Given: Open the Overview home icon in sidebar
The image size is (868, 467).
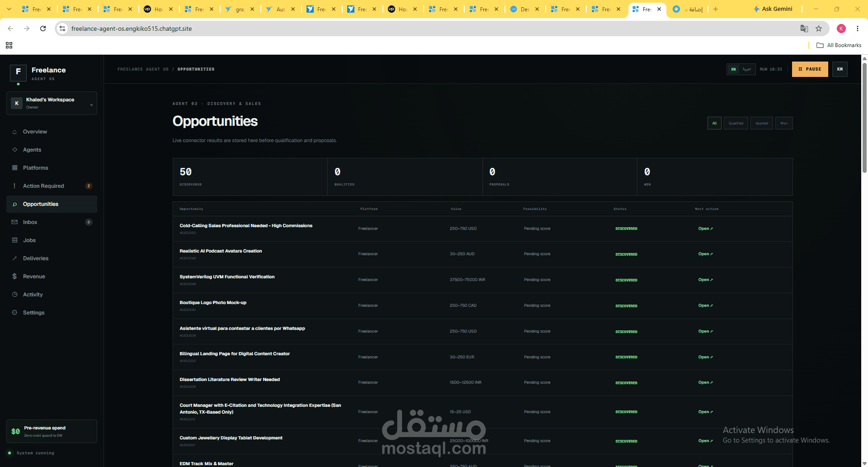Looking at the screenshot, I should pos(14,132).
